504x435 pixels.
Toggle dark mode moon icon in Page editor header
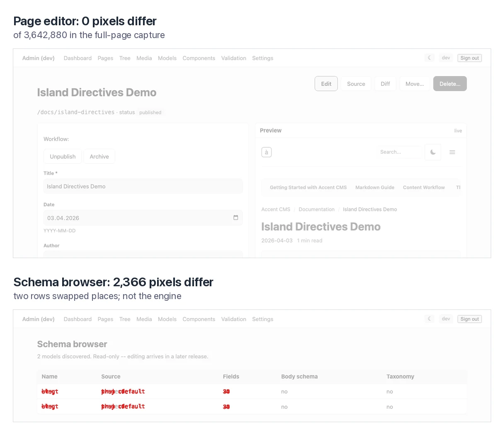pyautogui.click(x=429, y=58)
